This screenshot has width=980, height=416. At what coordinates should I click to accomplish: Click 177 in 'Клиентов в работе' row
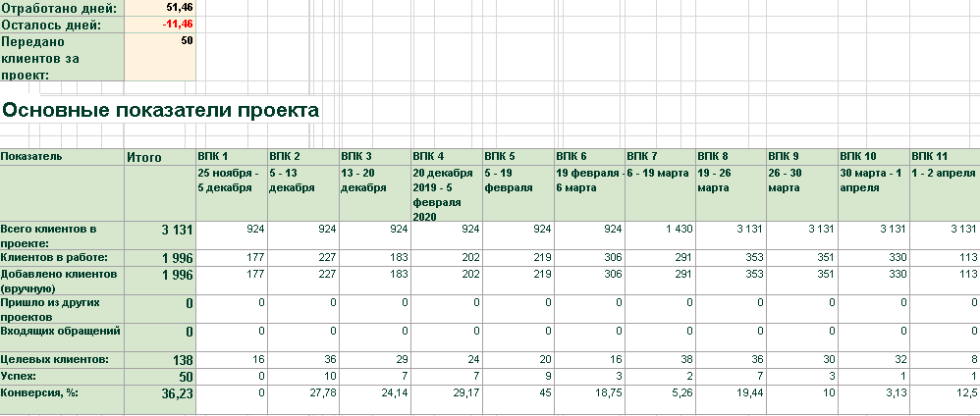coord(232,258)
